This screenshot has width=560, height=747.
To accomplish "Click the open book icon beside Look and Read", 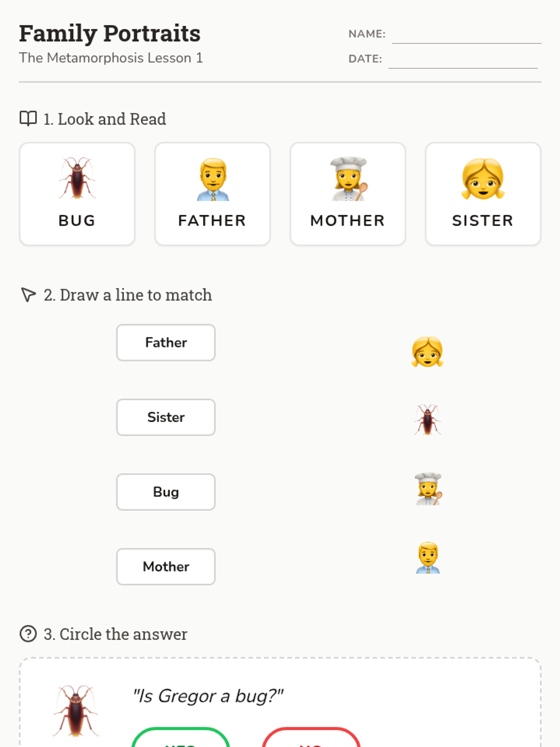I will (28, 119).
